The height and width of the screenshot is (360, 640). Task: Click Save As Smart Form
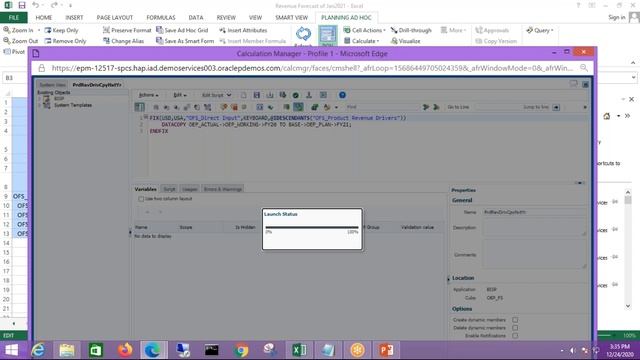(185, 41)
